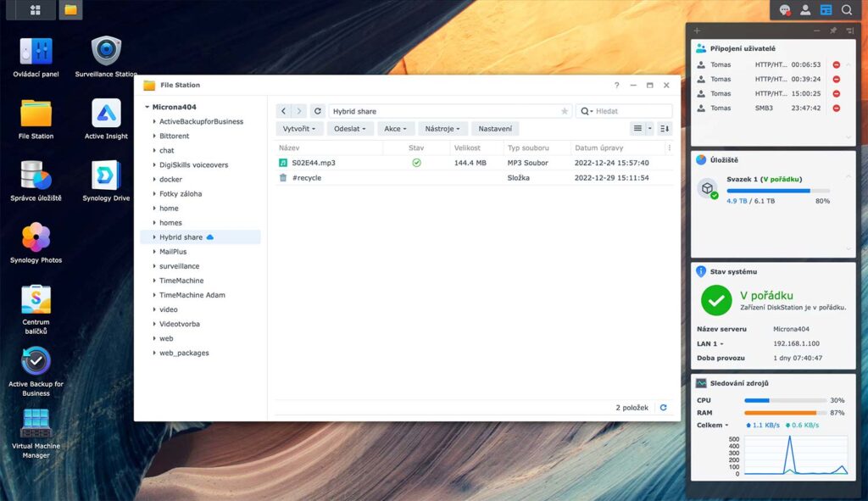Image resolution: width=868 pixels, height=501 pixels.
Task: Pin the widgets panel
Action: 833,31
